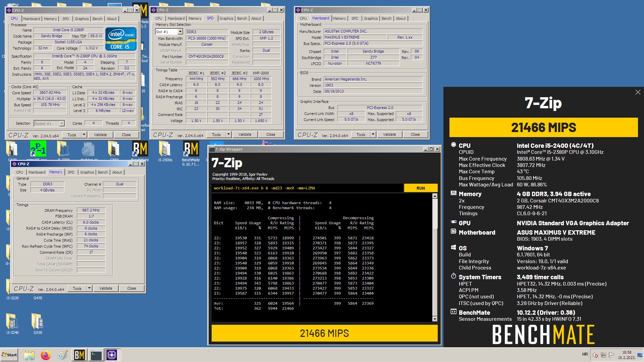Screen dimensions: 644x362
Task: Click the System Timers clock icon
Action: click(453, 277)
